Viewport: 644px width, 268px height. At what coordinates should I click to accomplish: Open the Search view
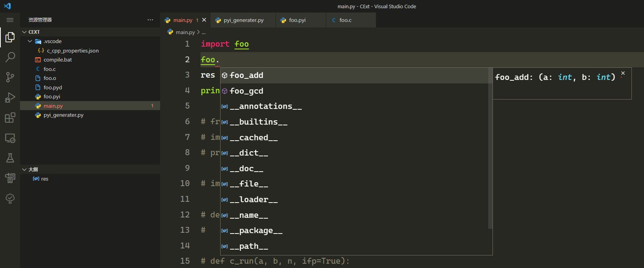10,57
